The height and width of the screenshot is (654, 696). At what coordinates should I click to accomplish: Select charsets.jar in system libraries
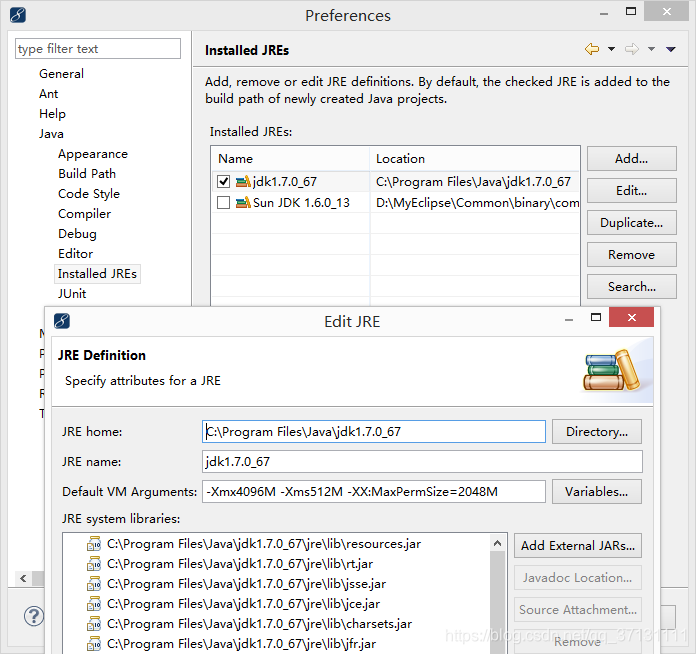tap(259, 624)
